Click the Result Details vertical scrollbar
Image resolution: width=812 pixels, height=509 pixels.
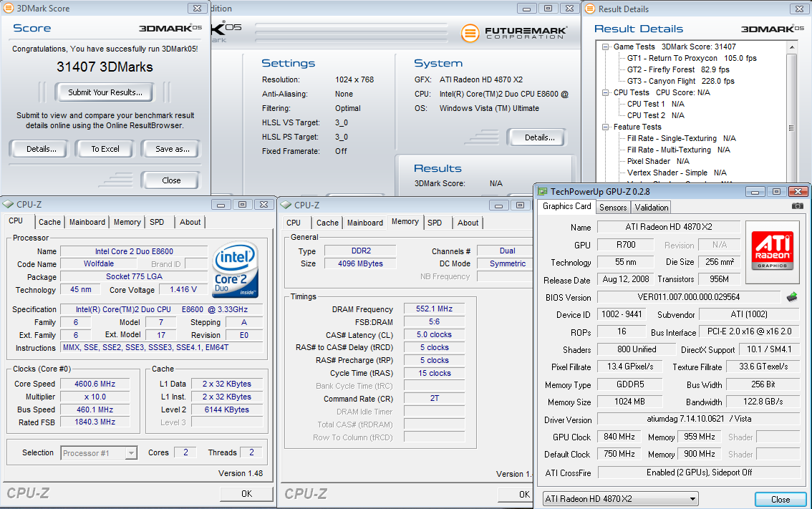(x=791, y=114)
